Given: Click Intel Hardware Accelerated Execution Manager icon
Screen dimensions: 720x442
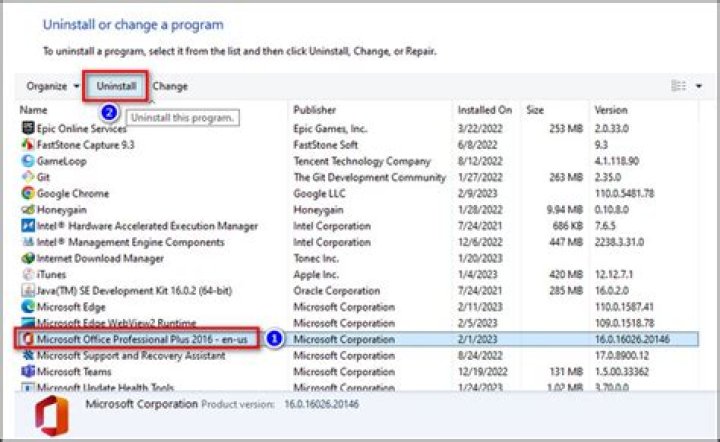Looking at the screenshot, I should point(28,225).
